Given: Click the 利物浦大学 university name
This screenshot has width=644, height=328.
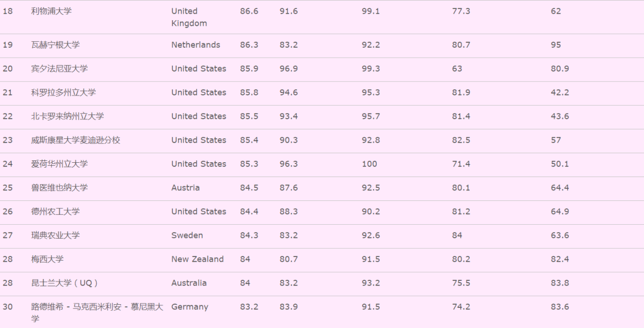Looking at the screenshot, I should pos(51,11).
